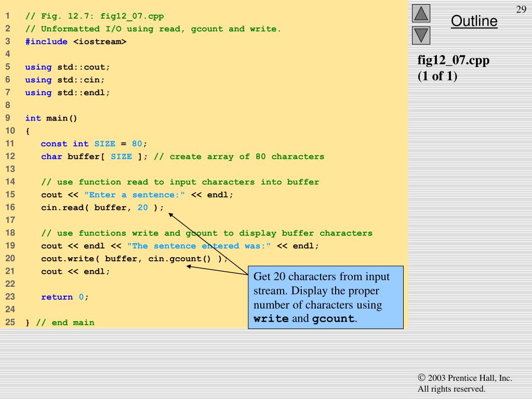Click slide number 29 in the corner

coord(521,10)
